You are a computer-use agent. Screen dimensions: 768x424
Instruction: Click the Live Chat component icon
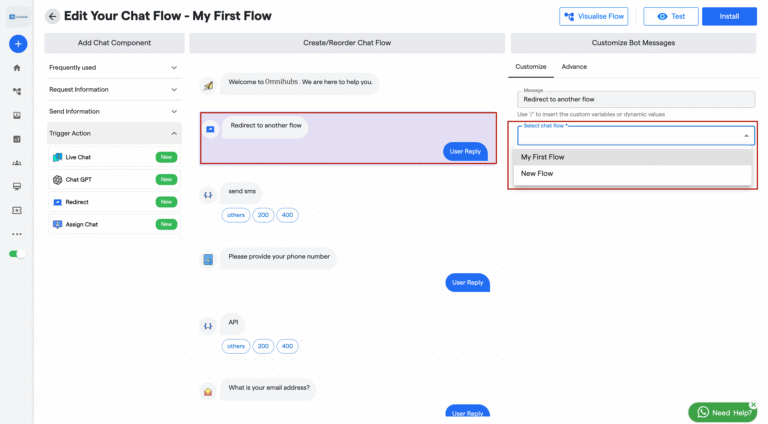pos(57,157)
